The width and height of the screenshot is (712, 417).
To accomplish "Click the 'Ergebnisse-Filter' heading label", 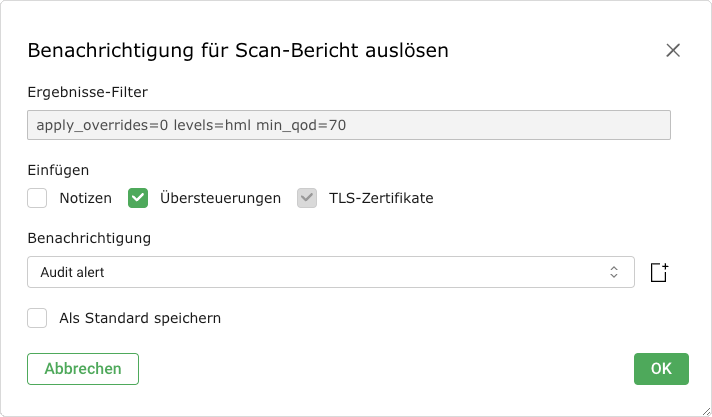I will tap(87, 90).
